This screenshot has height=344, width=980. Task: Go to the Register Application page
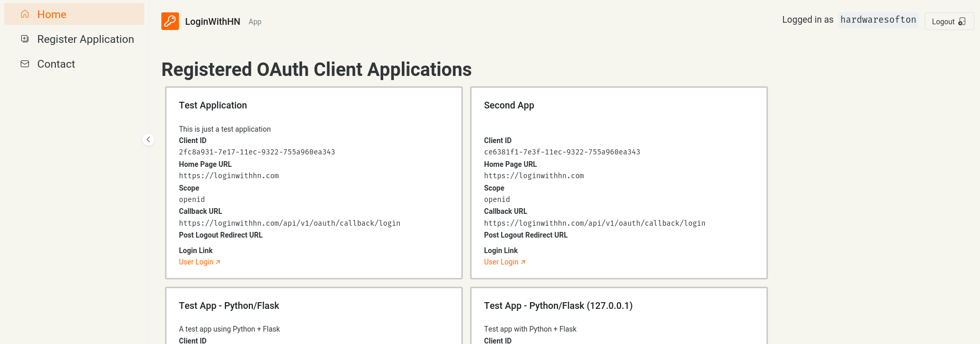(85, 39)
